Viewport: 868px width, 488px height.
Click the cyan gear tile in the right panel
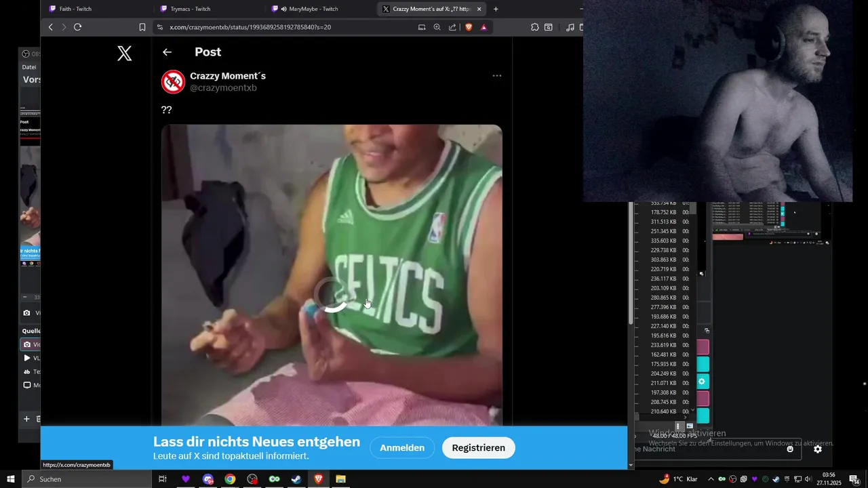(x=703, y=382)
